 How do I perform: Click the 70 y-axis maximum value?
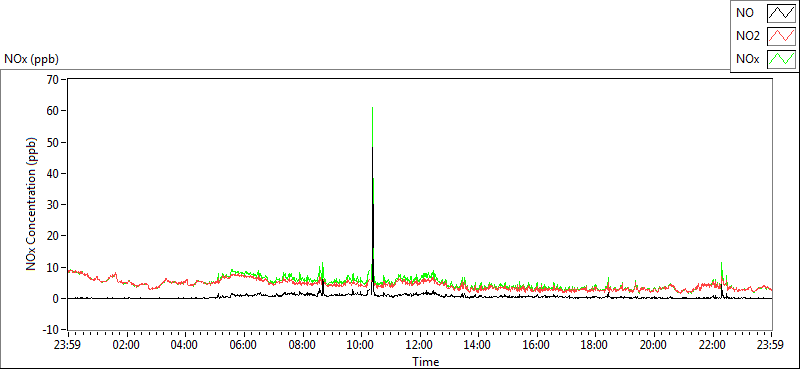coord(53,79)
